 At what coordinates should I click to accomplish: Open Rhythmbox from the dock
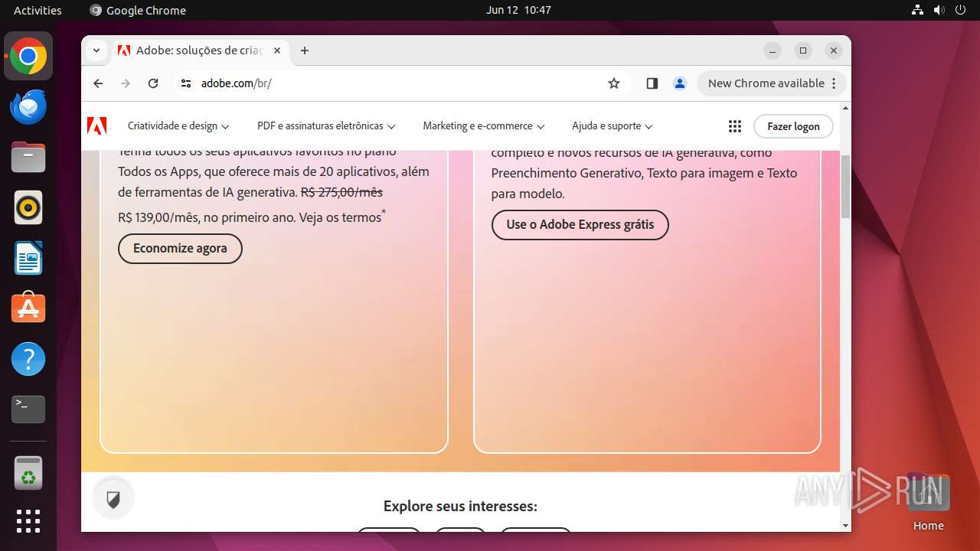28,208
